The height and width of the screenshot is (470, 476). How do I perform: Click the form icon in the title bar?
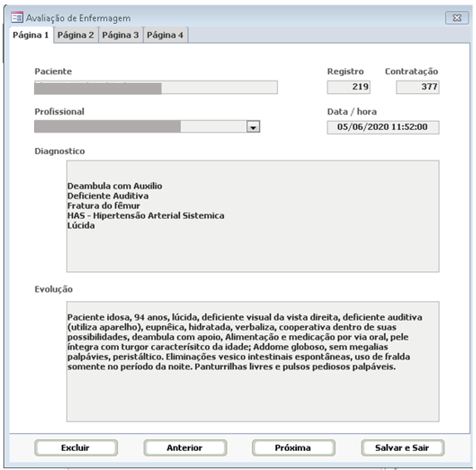17,18
